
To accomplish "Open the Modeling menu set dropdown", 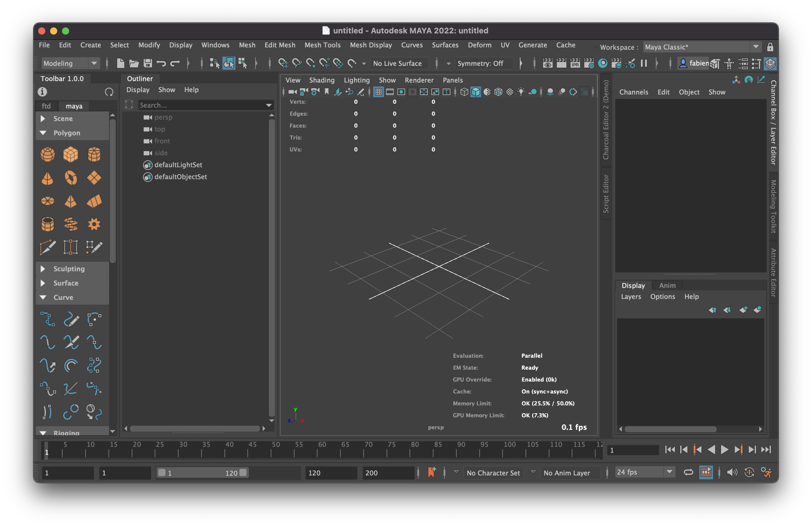I will point(71,63).
